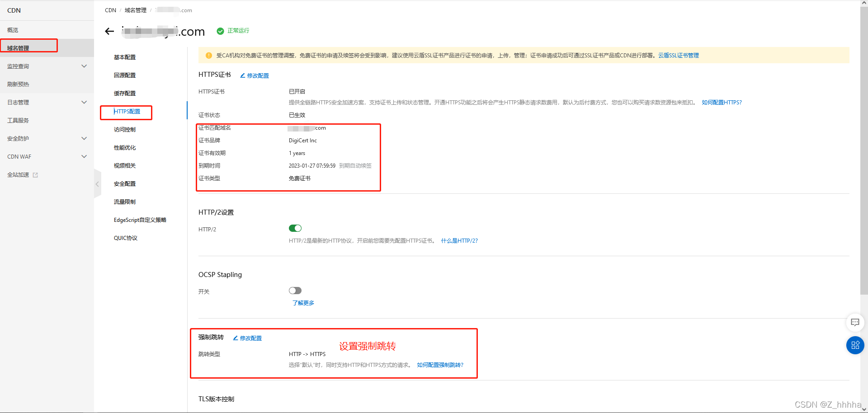Expand the 日志管理 sidebar section
This screenshot has width=868, height=413.
pos(84,102)
